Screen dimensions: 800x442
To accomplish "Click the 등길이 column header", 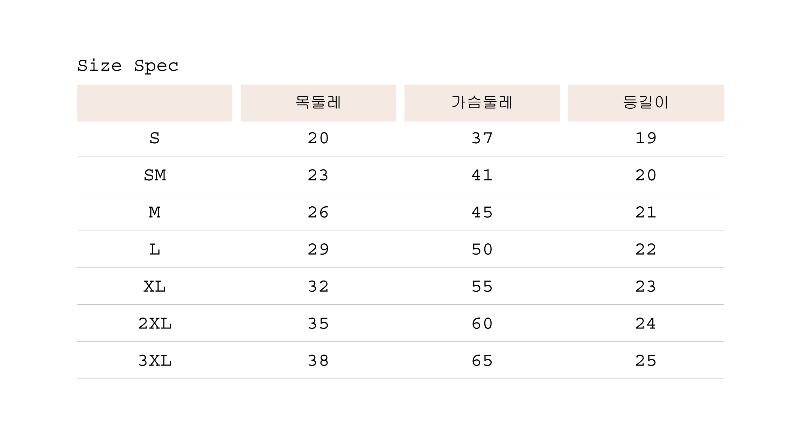I will point(646,102).
